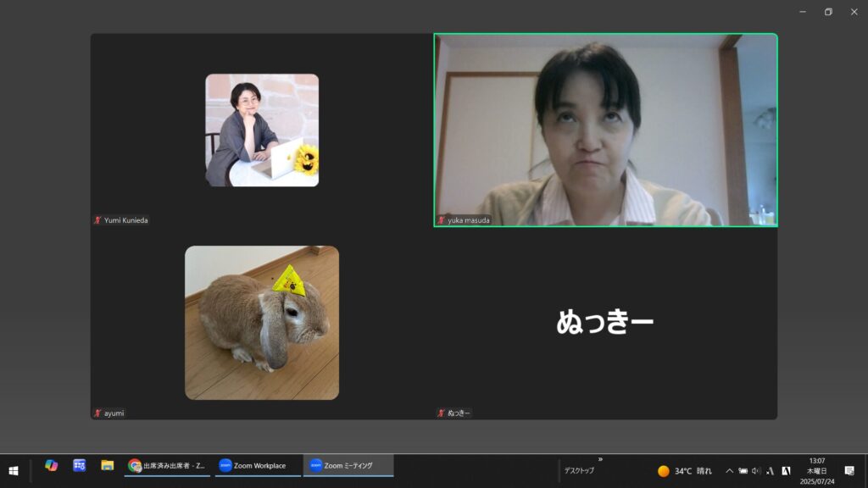Click muted mic icon beside ayumi name
The width and height of the screenshot is (868, 488).
(x=97, y=413)
